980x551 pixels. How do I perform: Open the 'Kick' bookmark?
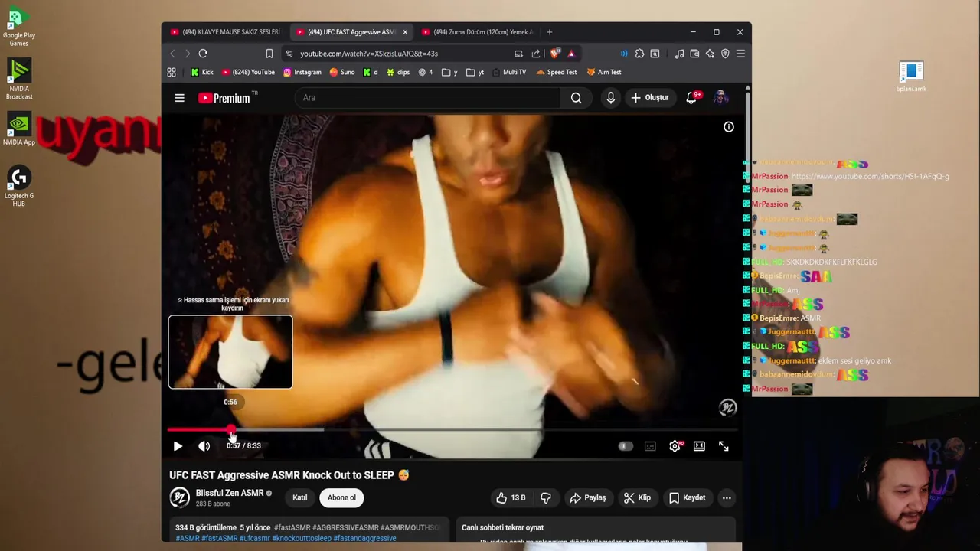(x=202, y=72)
